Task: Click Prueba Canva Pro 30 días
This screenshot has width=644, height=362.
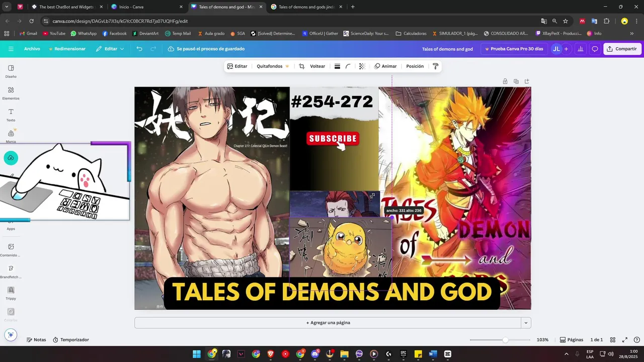Action: pyautogui.click(x=513, y=49)
